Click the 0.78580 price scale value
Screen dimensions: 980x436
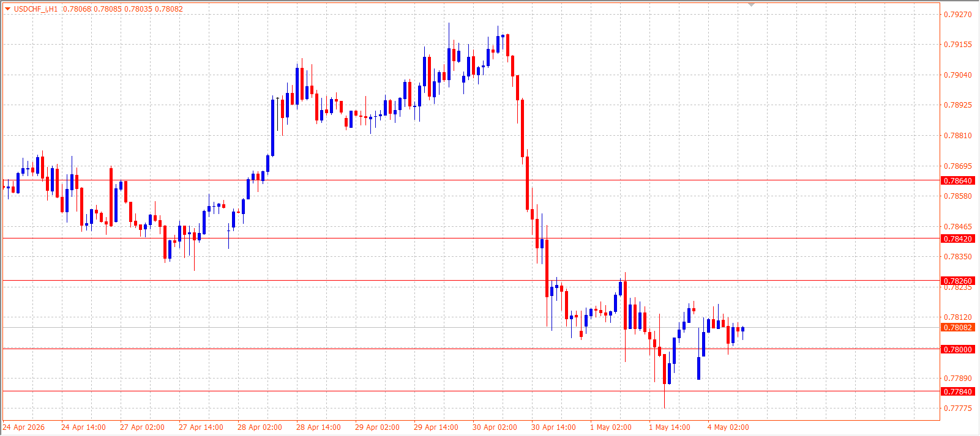(x=957, y=196)
